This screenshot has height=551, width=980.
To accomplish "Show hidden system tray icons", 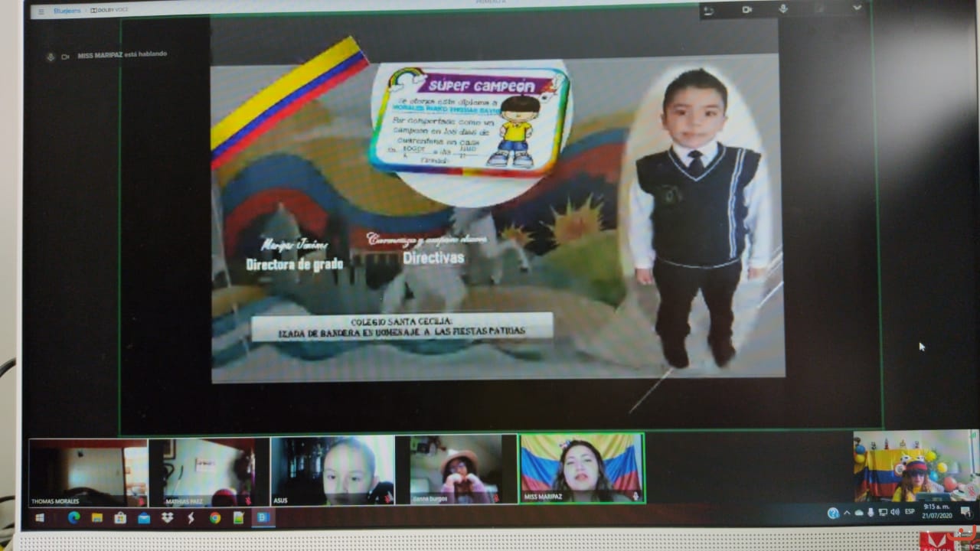I will pos(846,513).
